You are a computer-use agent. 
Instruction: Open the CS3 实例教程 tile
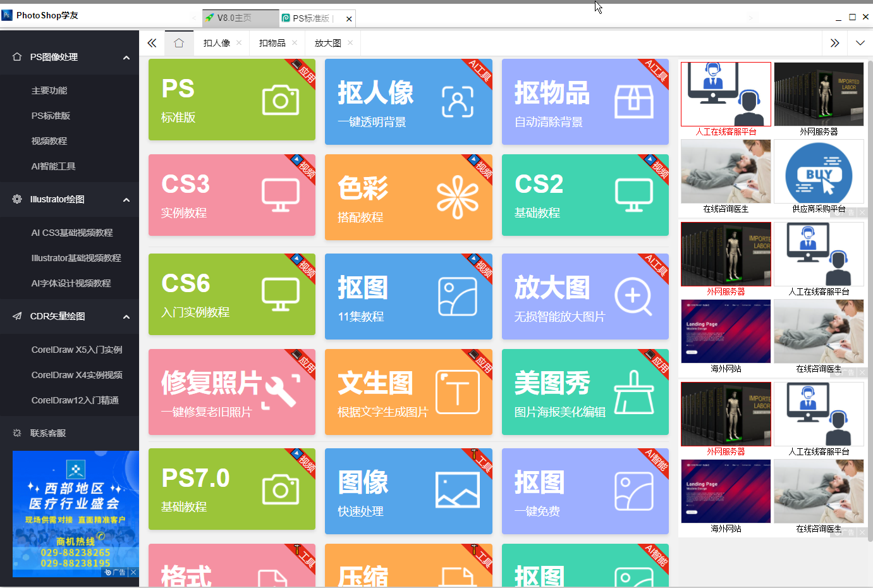point(231,195)
